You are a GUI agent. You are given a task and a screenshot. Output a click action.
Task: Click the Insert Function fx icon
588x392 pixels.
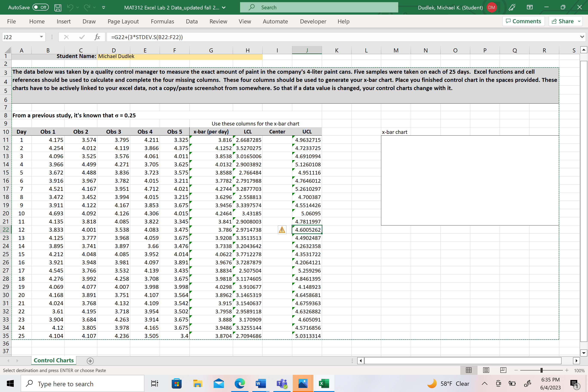pos(97,37)
